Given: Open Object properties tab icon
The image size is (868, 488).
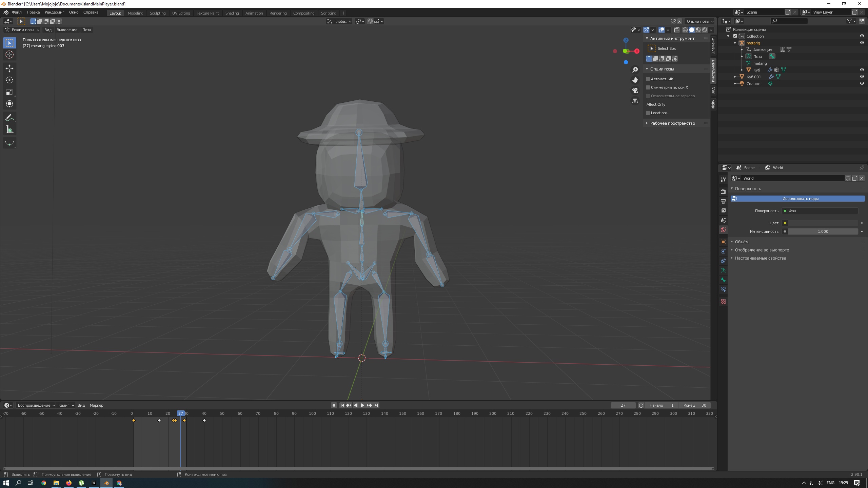Looking at the screenshot, I should point(723,242).
